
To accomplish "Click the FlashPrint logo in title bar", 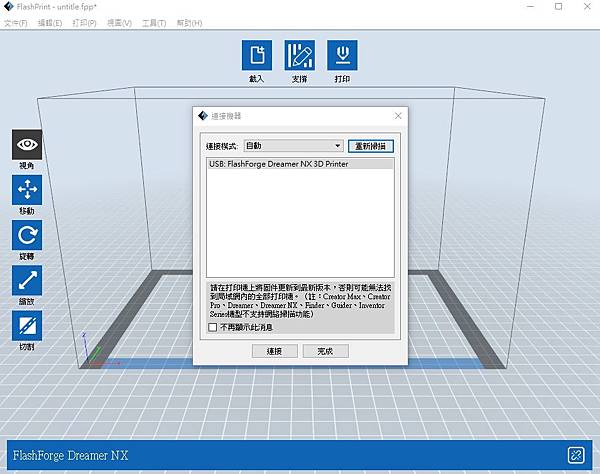I will click(8, 7).
